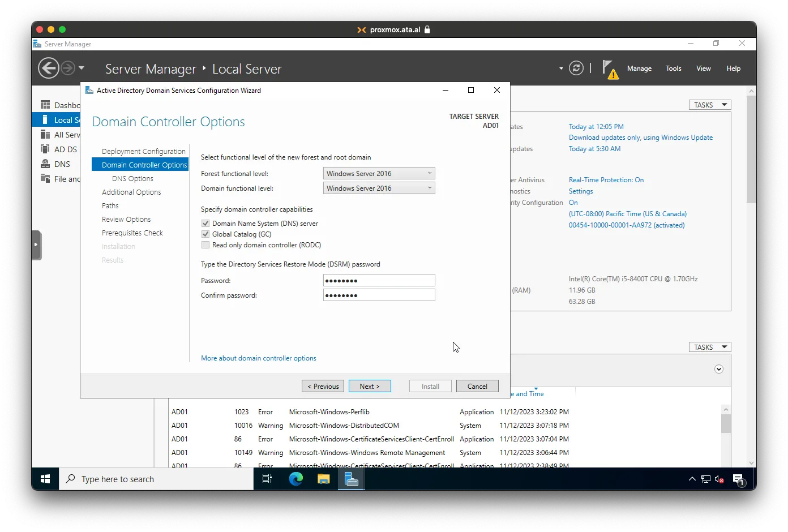Click the Server Manager forward arrow

[68, 68]
